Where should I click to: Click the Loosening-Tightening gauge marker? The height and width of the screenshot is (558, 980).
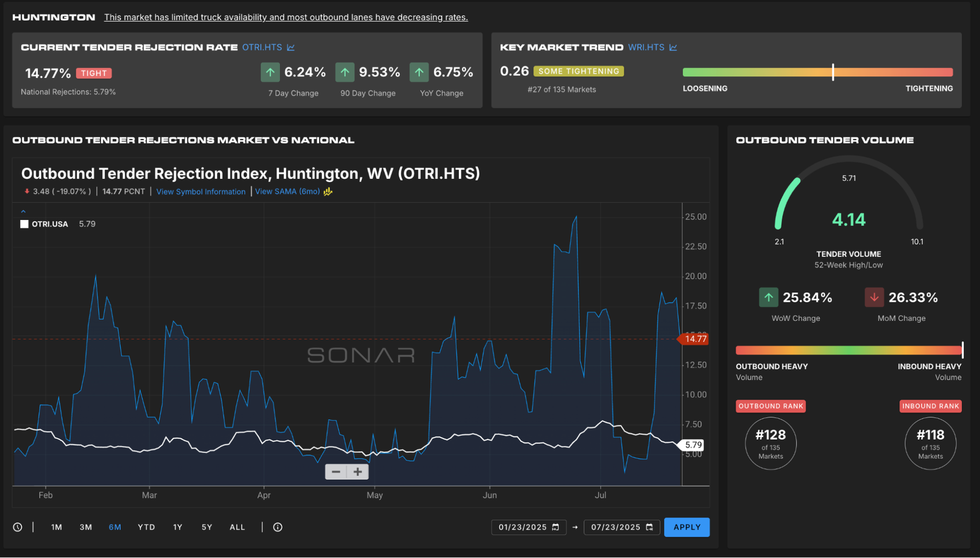833,72
